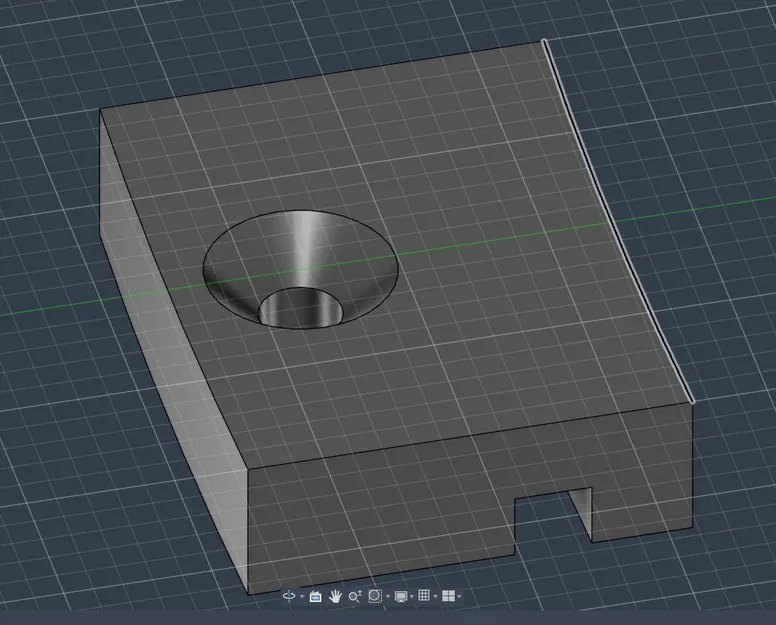Activate the Pan hand tool

click(335, 596)
